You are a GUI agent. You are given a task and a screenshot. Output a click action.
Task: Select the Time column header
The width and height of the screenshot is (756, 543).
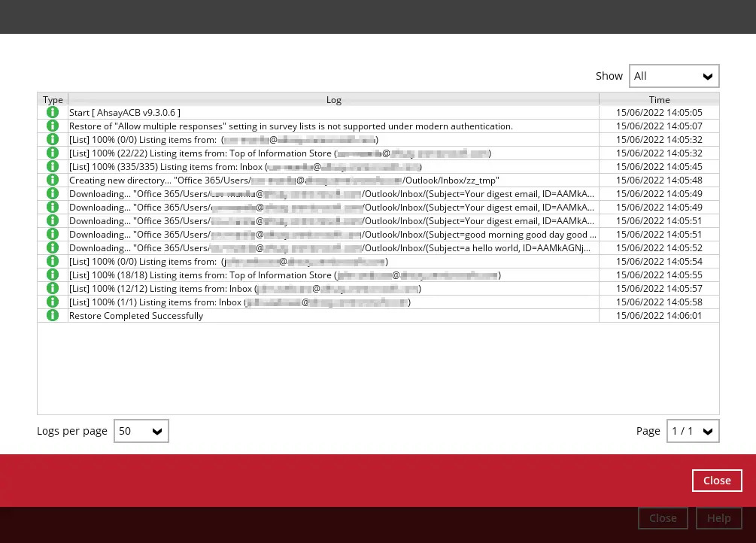click(659, 99)
